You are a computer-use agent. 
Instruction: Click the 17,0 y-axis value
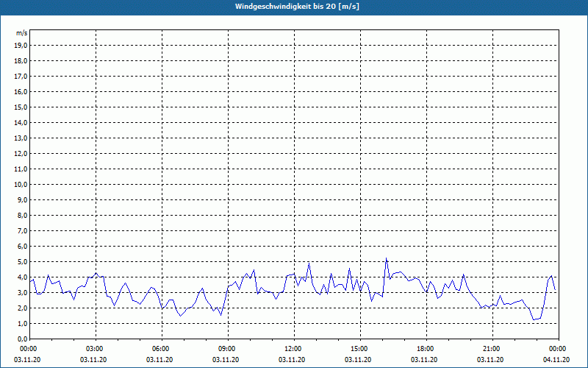(x=21, y=77)
